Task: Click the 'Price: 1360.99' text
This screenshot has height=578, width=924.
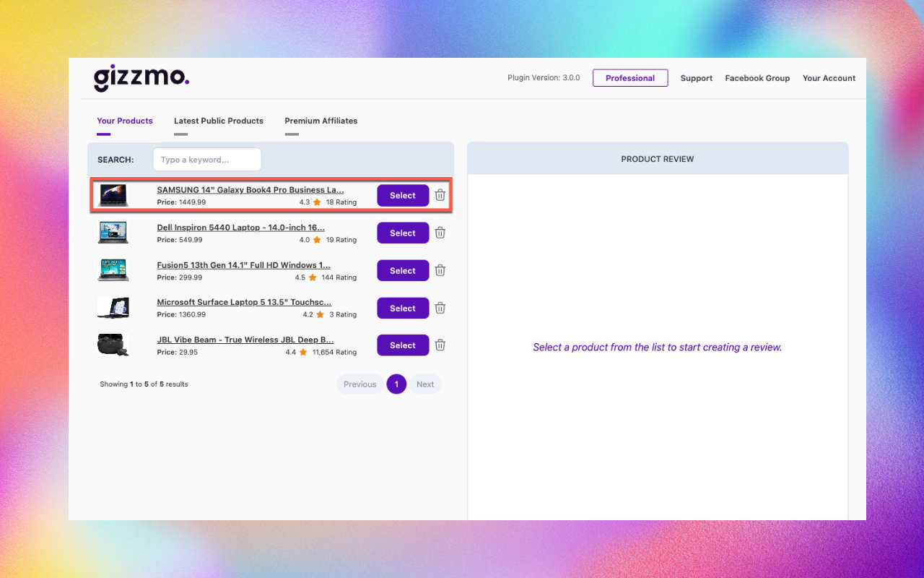Action: [x=181, y=315]
